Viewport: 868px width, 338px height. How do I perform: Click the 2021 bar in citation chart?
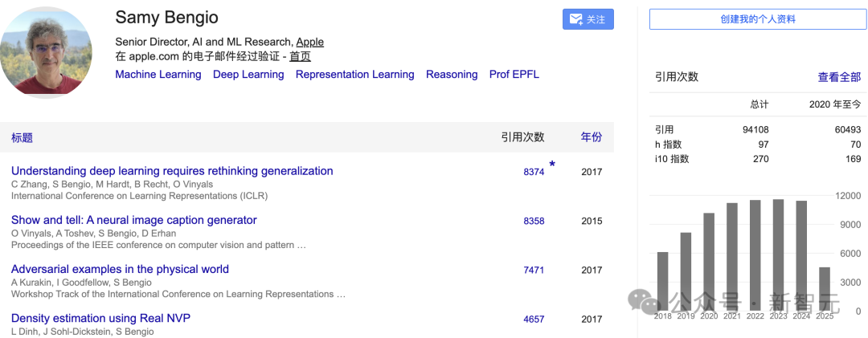pyautogui.click(x=732, y=257)
